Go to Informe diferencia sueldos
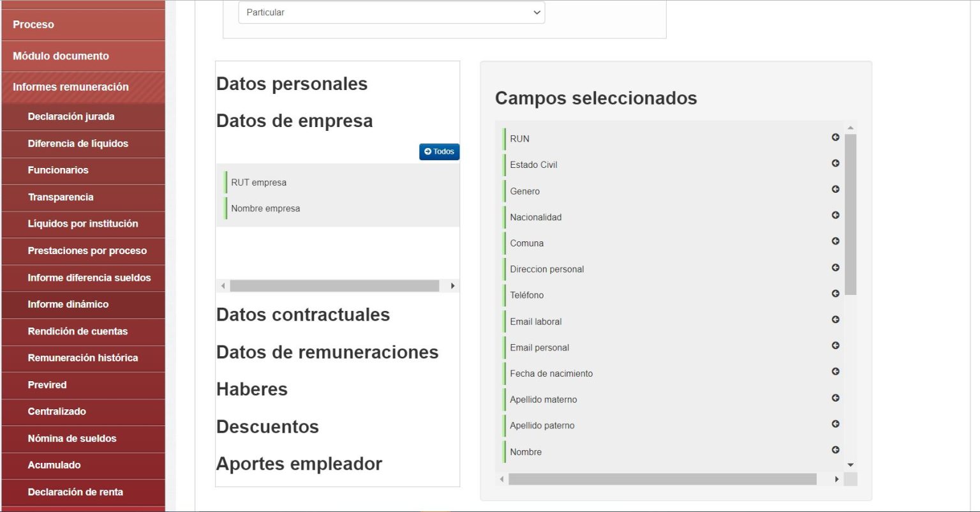This screenshot has width=980, height=512. coord(83,278)
